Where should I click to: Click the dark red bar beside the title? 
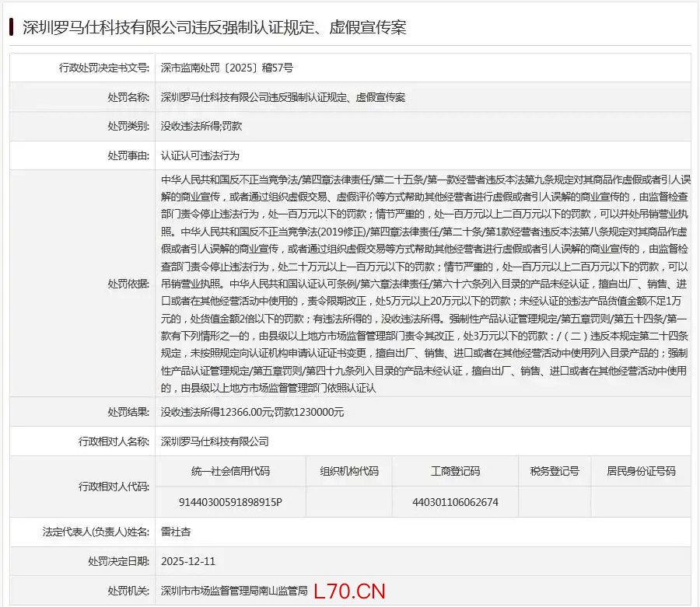tap(11, 27)
